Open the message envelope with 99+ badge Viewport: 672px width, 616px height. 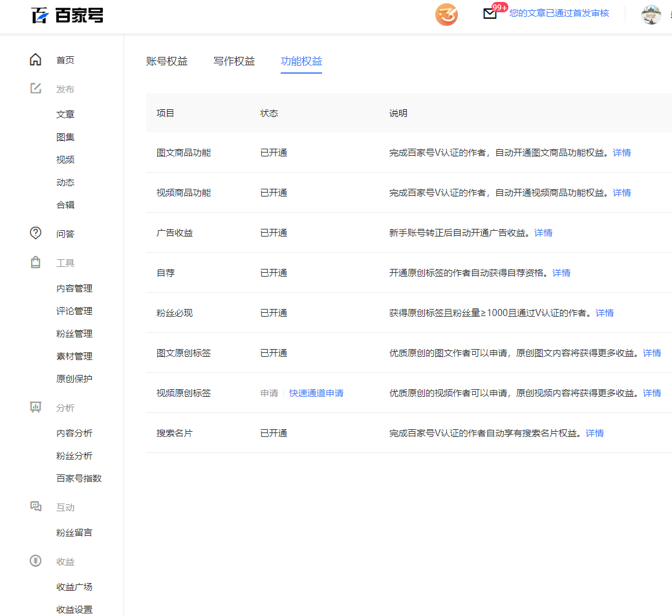tap(490, 13)
